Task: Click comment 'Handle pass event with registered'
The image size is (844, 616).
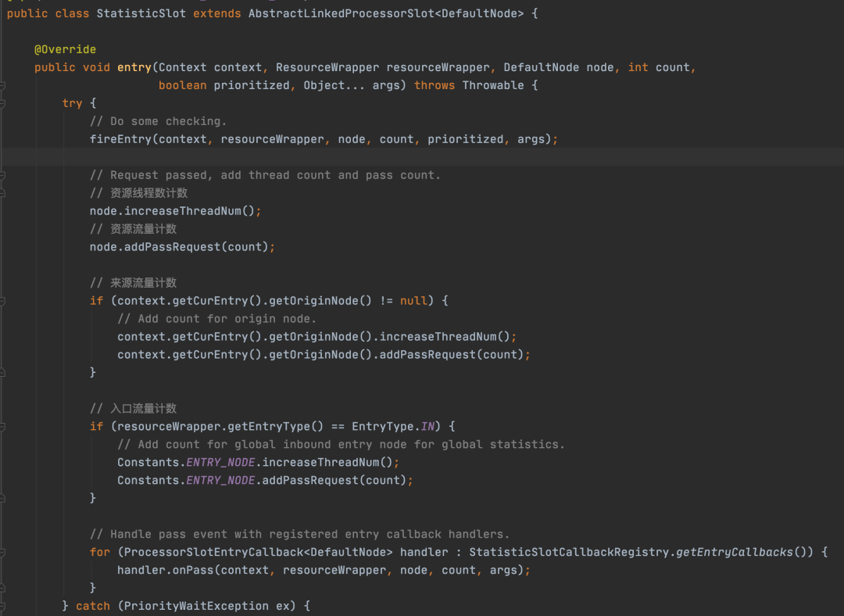Action: (300, 534)
